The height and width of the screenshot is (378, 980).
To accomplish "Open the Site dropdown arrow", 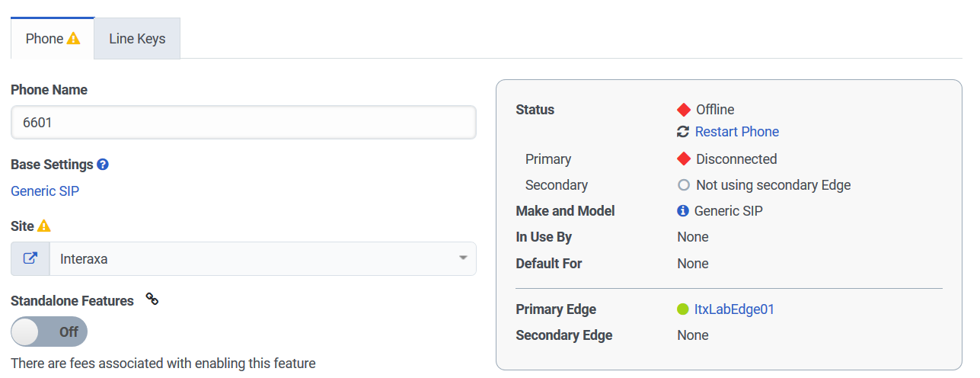I will point(462,258).
